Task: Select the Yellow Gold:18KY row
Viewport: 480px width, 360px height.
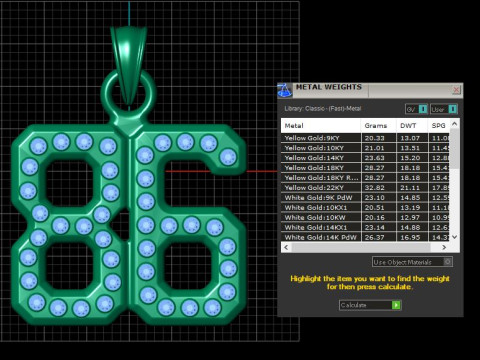Action: [366, 168]
